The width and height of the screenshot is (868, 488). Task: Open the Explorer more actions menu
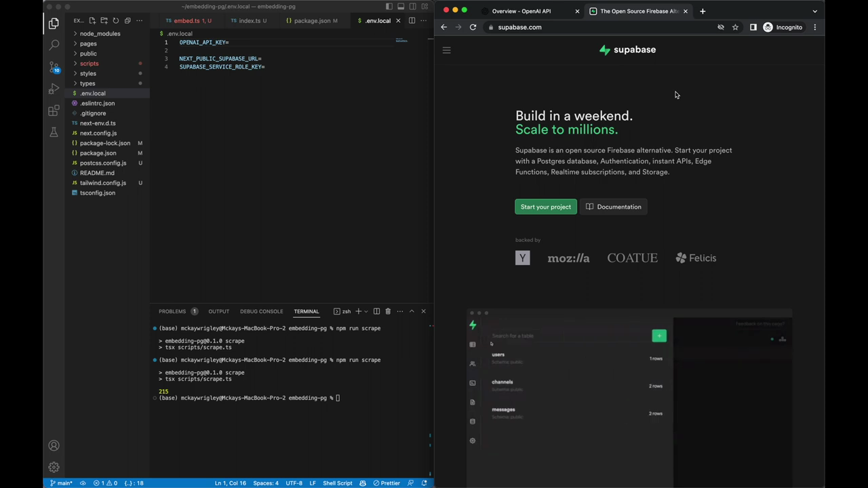(140, 21)
